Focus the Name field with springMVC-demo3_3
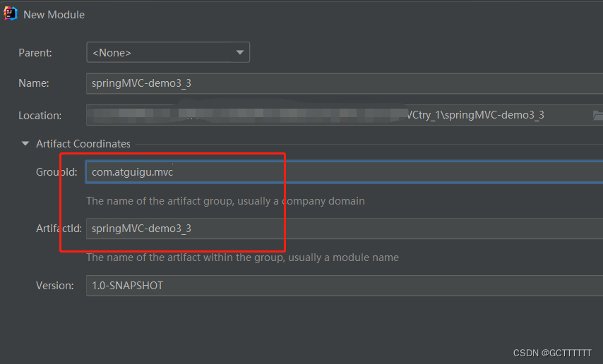 [339, 83]
